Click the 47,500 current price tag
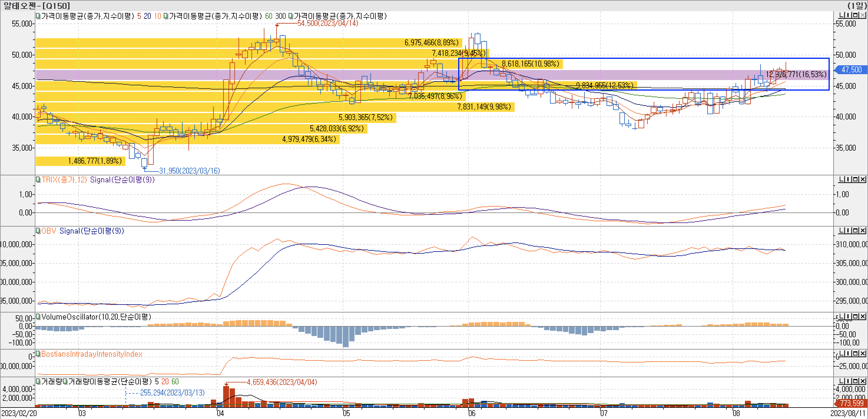Screen dimensions: 868x419 click(851, 70)
